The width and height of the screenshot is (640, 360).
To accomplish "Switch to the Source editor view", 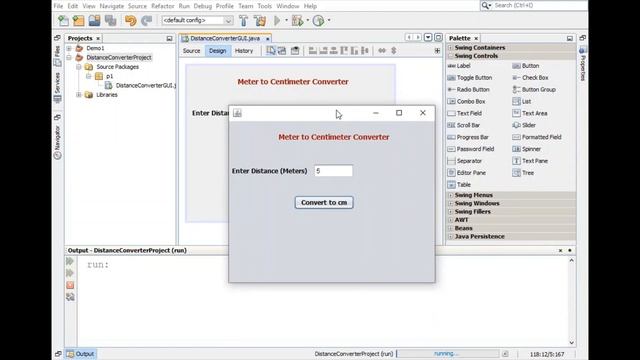I will coord(191,51).
